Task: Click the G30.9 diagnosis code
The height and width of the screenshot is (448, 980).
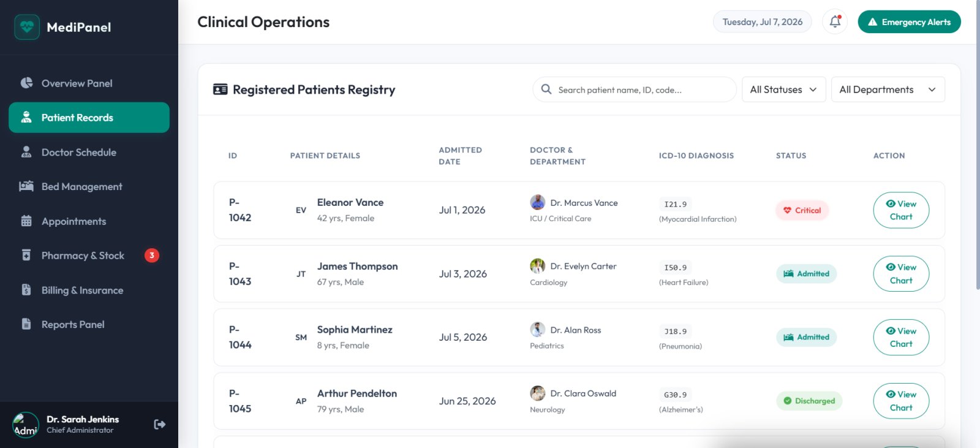Action: (x=676, y=395)
